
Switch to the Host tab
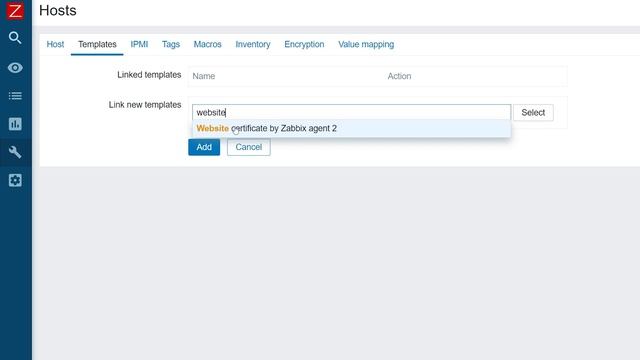click(55, 44)
